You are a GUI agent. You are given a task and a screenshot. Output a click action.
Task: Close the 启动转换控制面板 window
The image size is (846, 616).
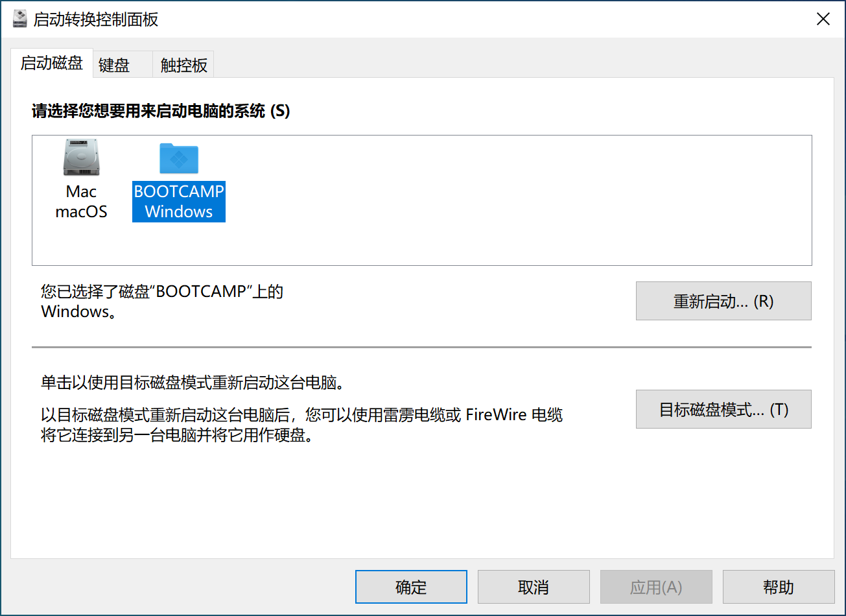pyautogui.click(x=823, y=19)
